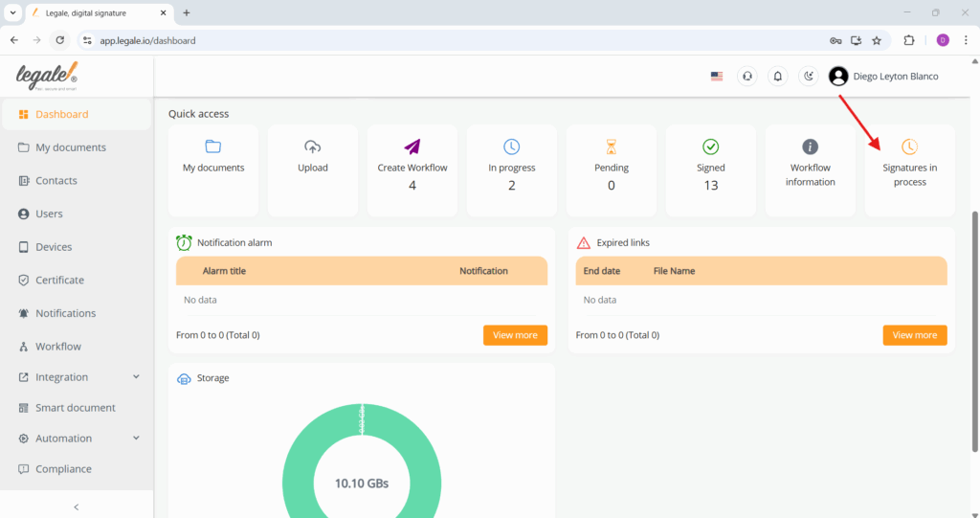Click View more under Notification alarm
980x518 pixels.
[515, 335]
